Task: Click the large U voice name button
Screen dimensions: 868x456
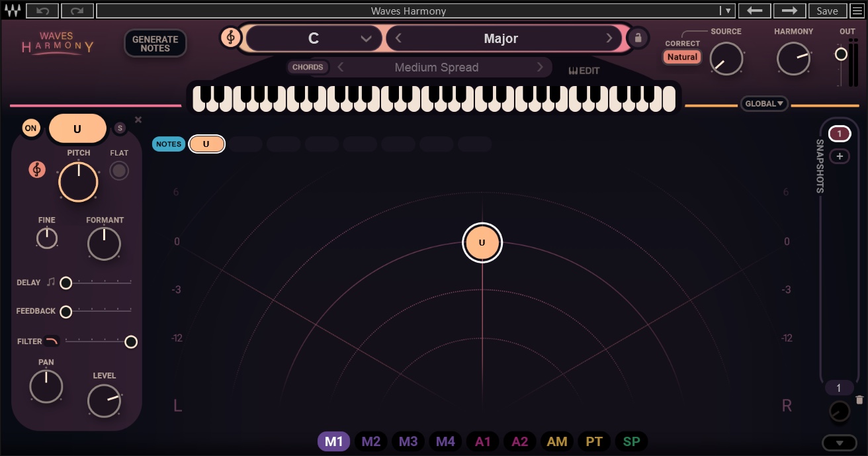Action: click(x=77, y=129)
